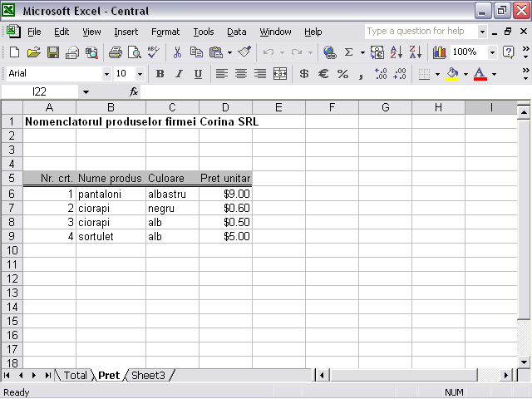Select row 6 header
Viewport: 532px width, 399px height.
click(x=12, y=194)
